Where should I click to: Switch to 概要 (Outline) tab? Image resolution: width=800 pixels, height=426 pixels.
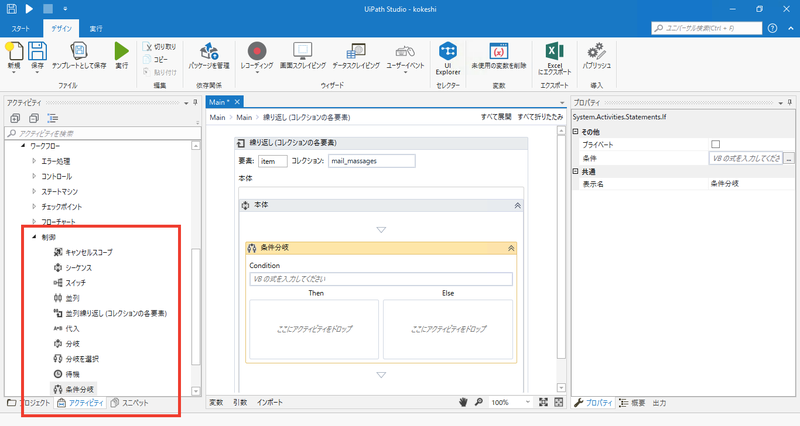click(x=632, y=403)
